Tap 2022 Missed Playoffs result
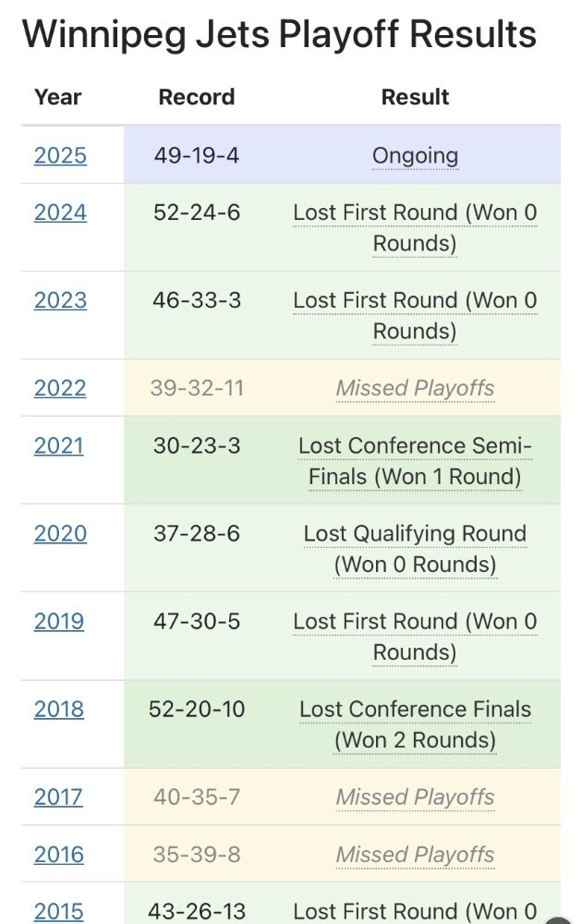Image resolution: width=582 pixels, height=924 pixels. point(416,388)
